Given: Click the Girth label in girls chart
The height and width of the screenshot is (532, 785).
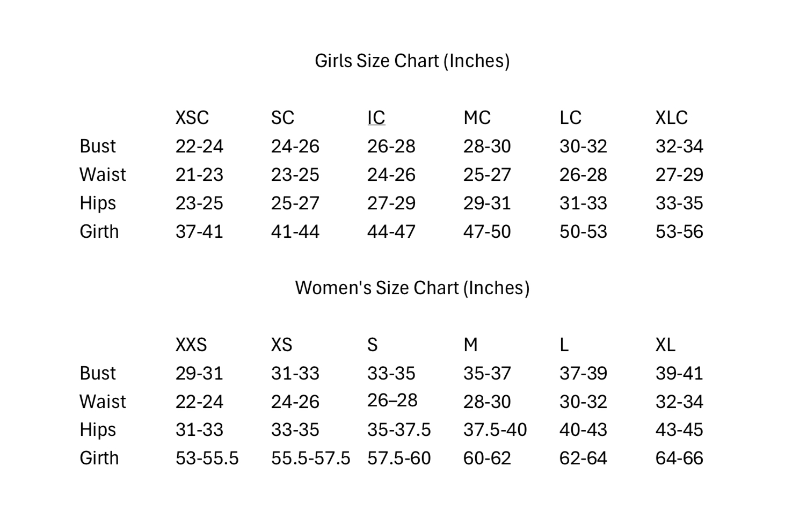Looking at the screenshot, I should tap(99, 231).
